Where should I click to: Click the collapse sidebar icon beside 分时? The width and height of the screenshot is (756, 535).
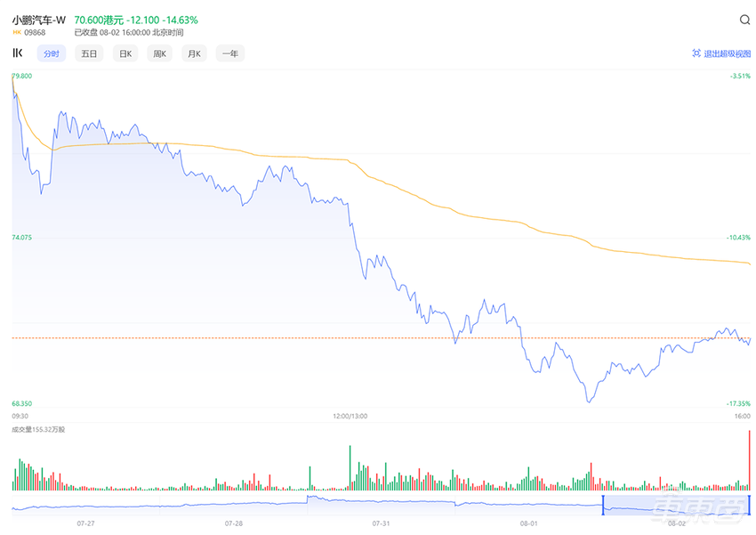point(17,53)
